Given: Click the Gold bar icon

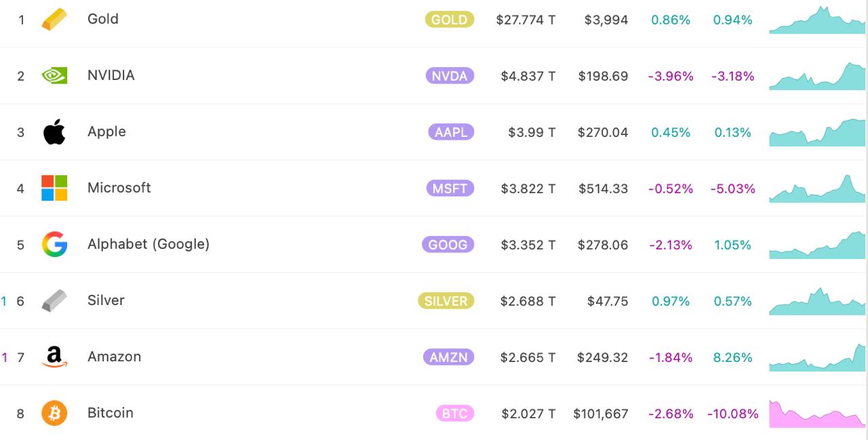Looking at the screenshot, I should (54, 20).
